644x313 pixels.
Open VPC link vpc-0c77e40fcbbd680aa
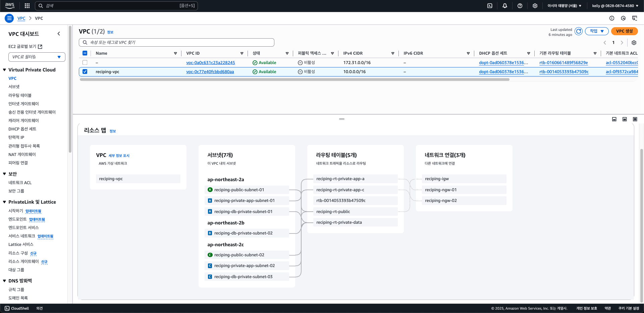pyautogui.click(x=210, y=72)
